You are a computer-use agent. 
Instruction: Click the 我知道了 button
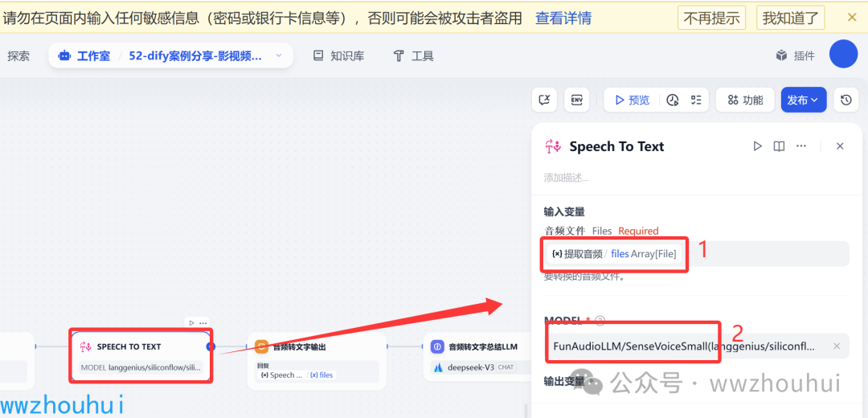pos(791,18)
